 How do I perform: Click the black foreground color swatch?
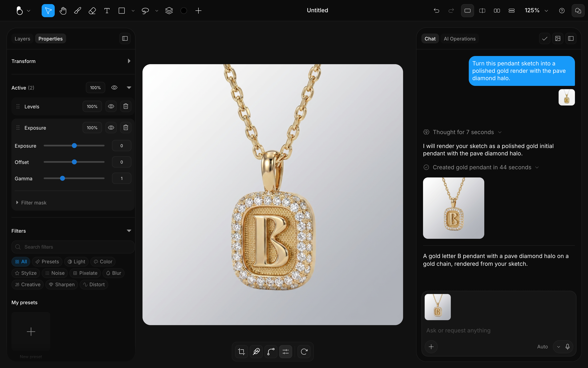click(x=184, y=11)
